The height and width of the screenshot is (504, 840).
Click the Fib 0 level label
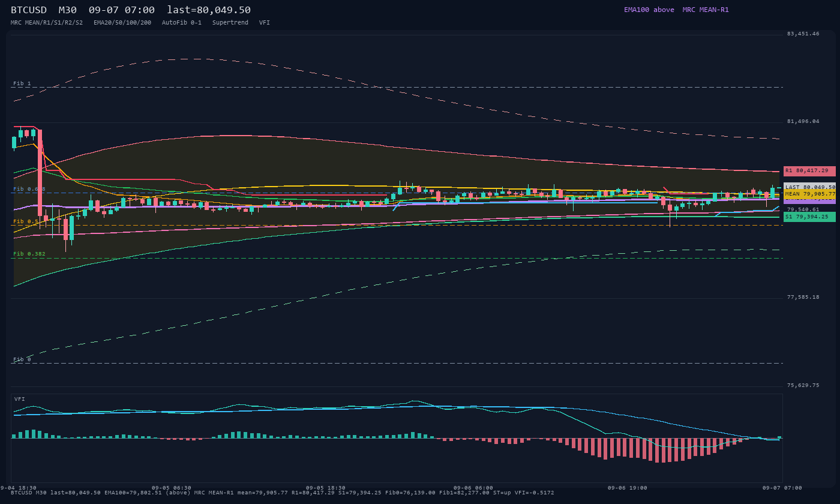(22, 359)
